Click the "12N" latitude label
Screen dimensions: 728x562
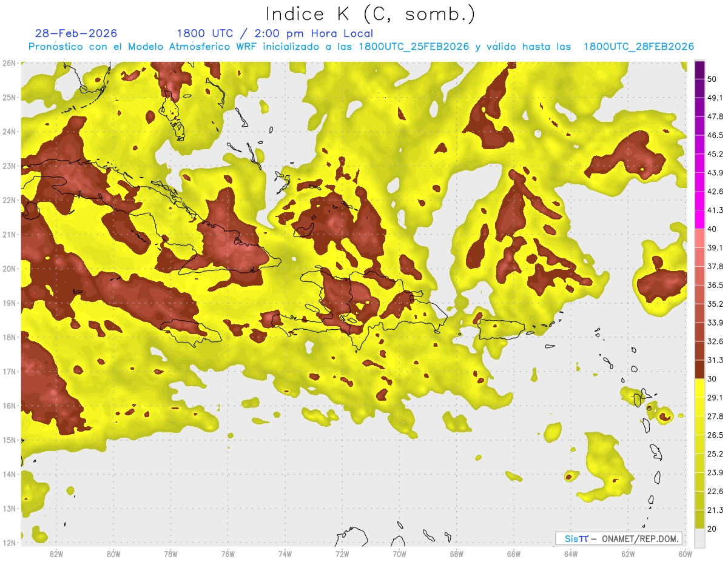[x=8, y=543]
